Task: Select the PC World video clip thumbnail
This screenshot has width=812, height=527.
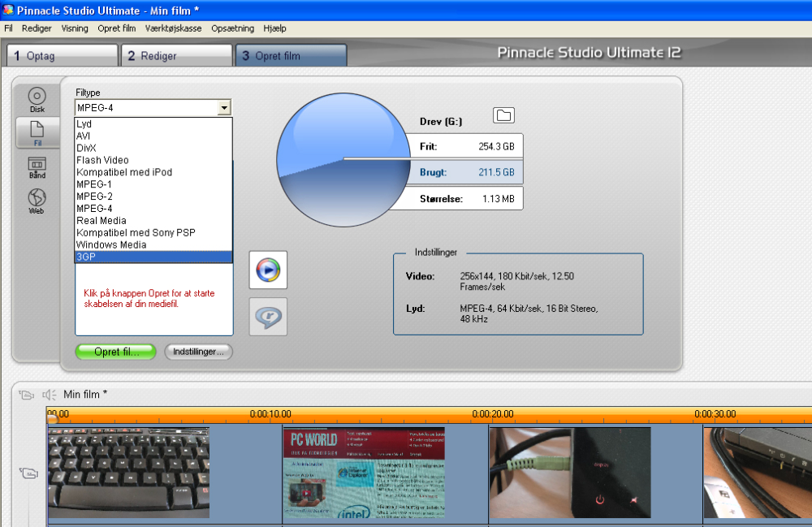Action: click(364, 473)
